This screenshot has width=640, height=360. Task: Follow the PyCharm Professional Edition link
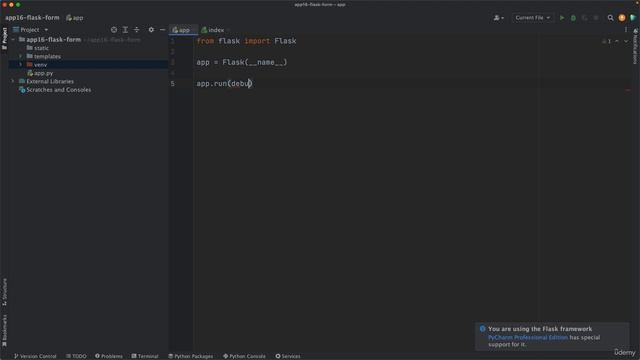click(528, 338)
